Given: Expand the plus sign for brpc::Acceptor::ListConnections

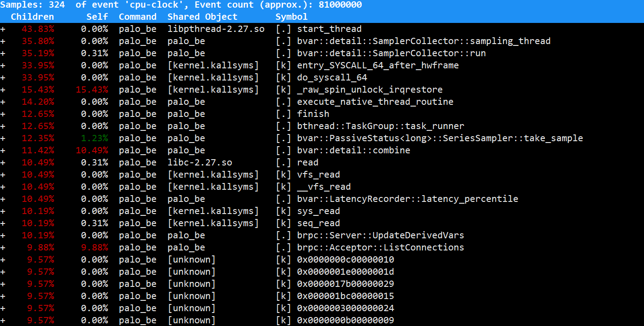Looking at the screenshot, I should coord(3,247).
